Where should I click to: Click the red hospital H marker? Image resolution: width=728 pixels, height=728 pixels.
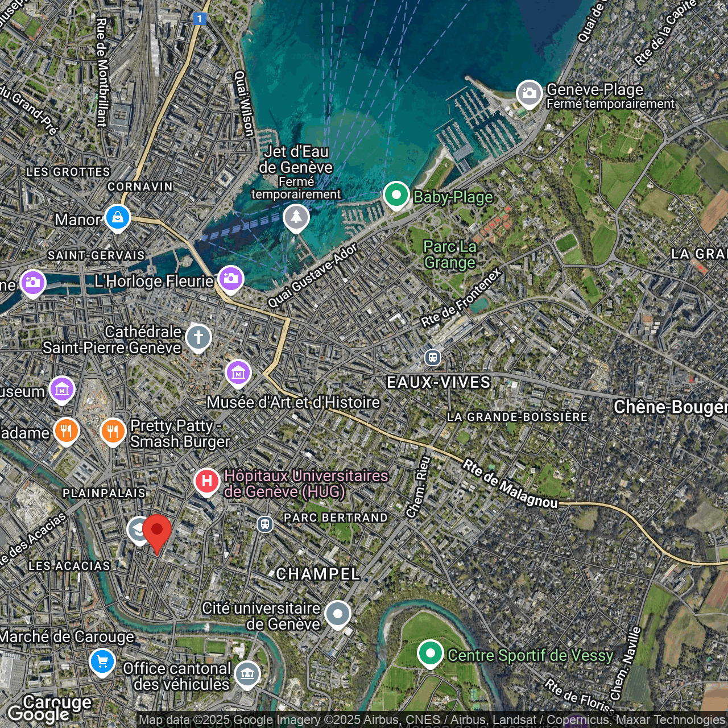click(207, 481)
